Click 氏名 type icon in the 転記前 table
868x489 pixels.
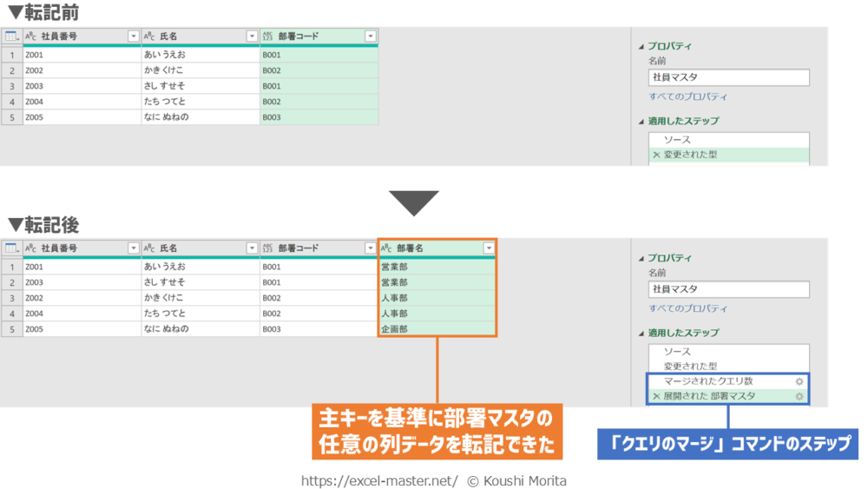point(148,36)
